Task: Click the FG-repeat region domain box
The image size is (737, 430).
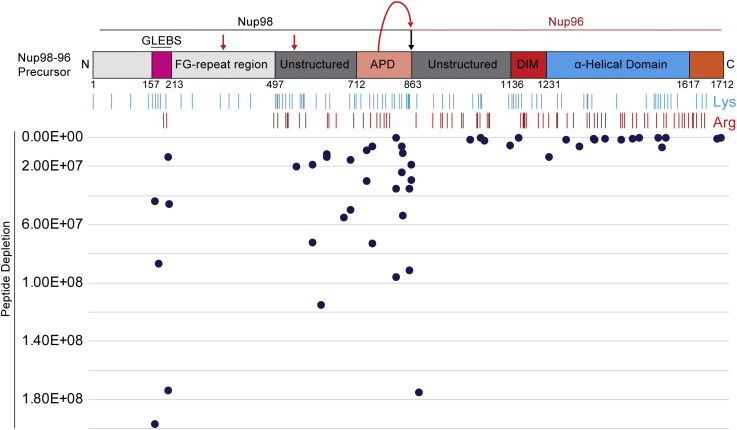Action: click(x=223, y=65)
